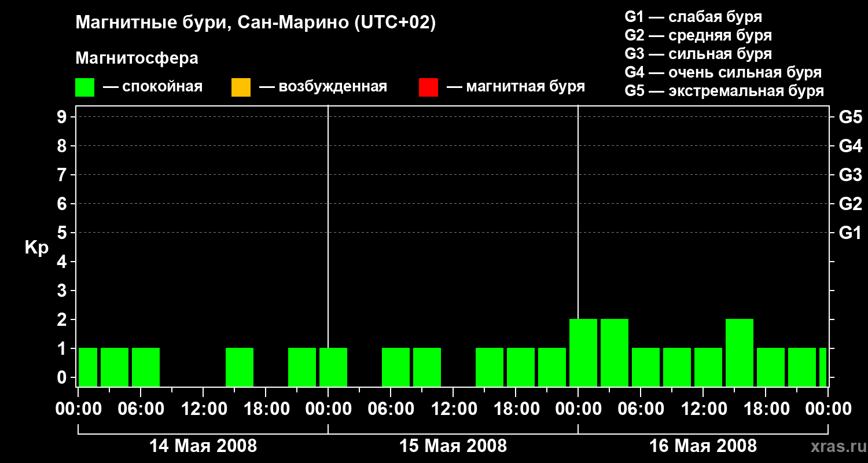Click the 'G4 — очень сильная буря' legend entry
The height and width of the screenshot is (463, 868).
point(723,72)
